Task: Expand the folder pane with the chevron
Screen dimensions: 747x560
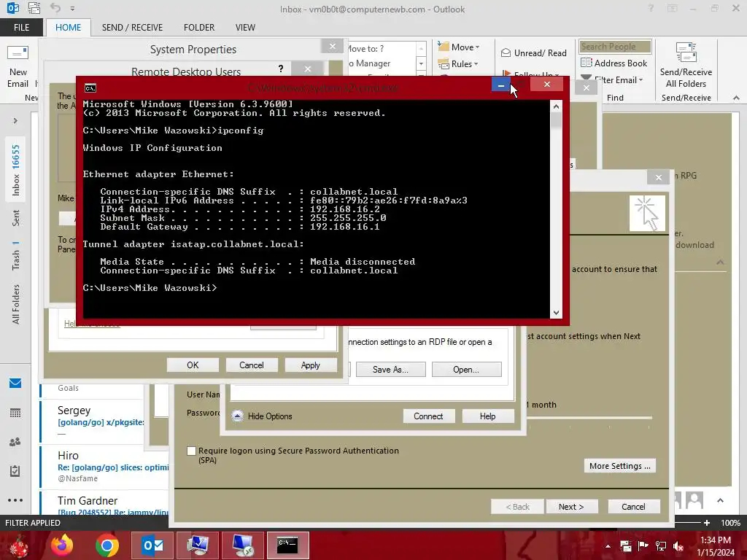Action: point(15,121)
